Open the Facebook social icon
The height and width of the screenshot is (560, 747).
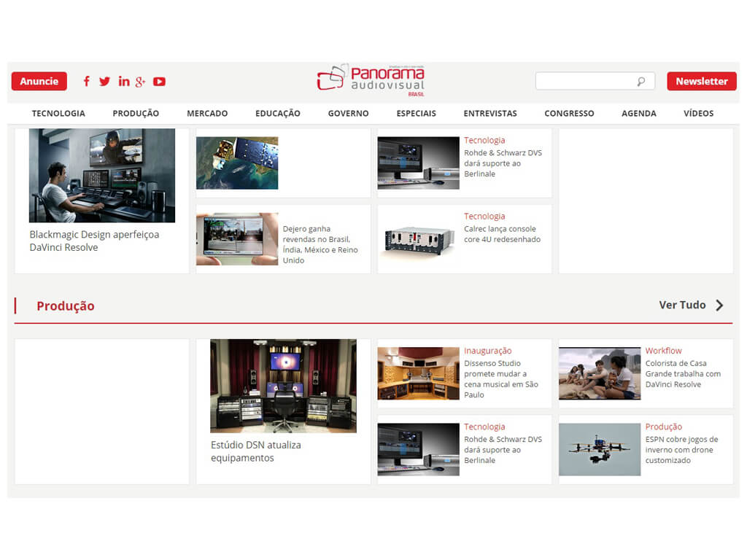click(86, 82)
